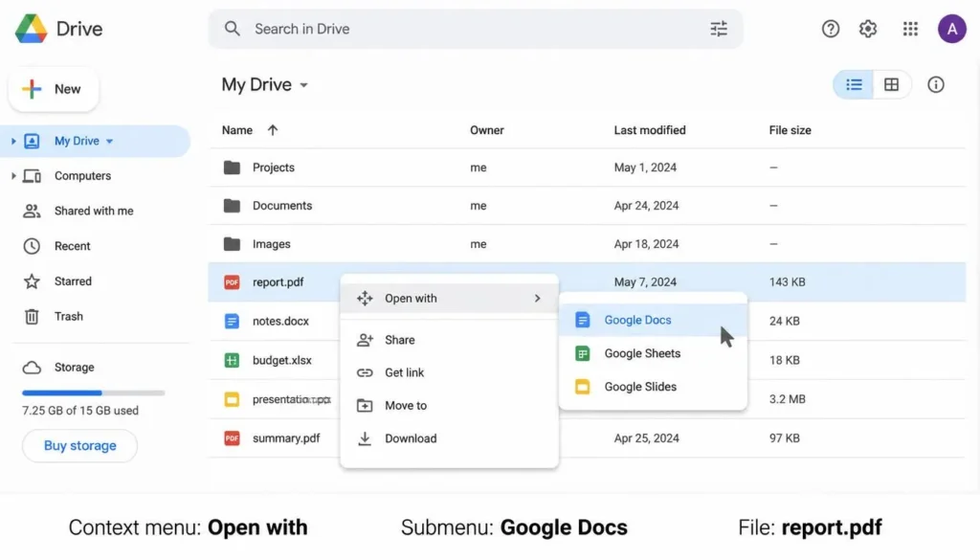
Task: Select Computers in the sidebar
Action: 82,176
